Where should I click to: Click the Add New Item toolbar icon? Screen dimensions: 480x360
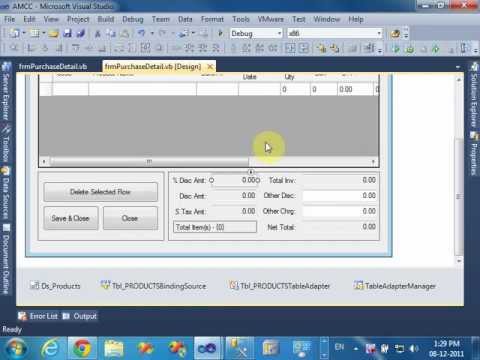tap(35, 33)
